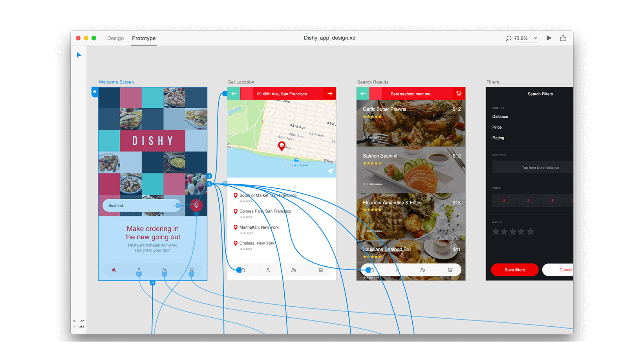Click the back arrow on Set Location
Viewport: 644px width, 362px height.
(234, 94)
